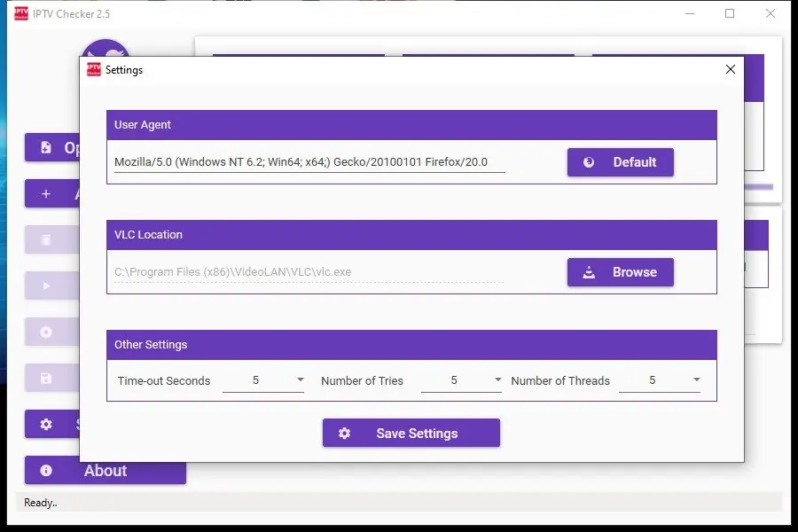
Task: Click the Time-out Seconds label
Action: (164, 380)
